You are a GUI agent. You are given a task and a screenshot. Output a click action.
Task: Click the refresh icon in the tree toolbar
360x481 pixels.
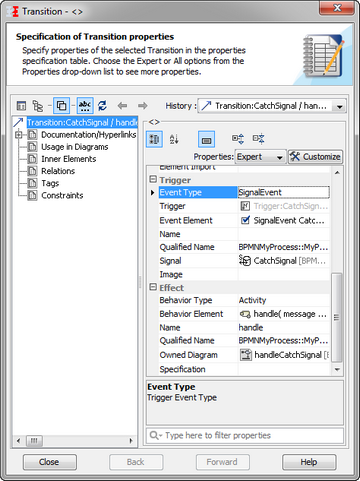(102, 106)
